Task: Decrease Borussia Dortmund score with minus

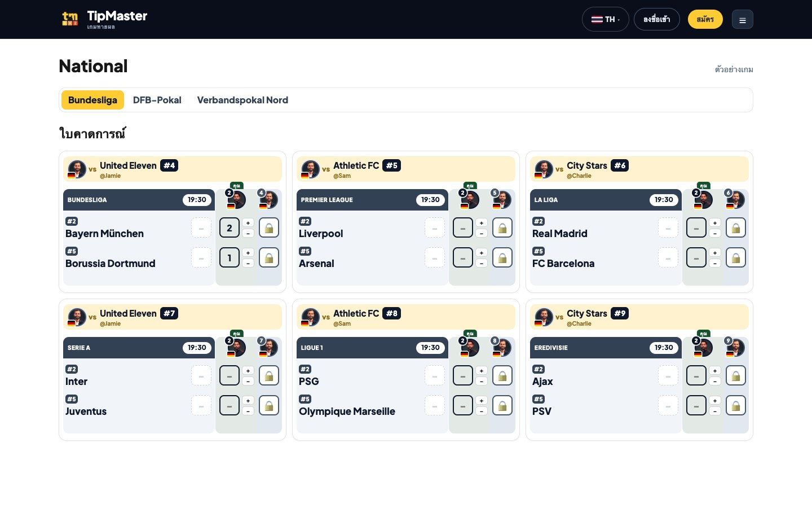Action: pos(248,264)
